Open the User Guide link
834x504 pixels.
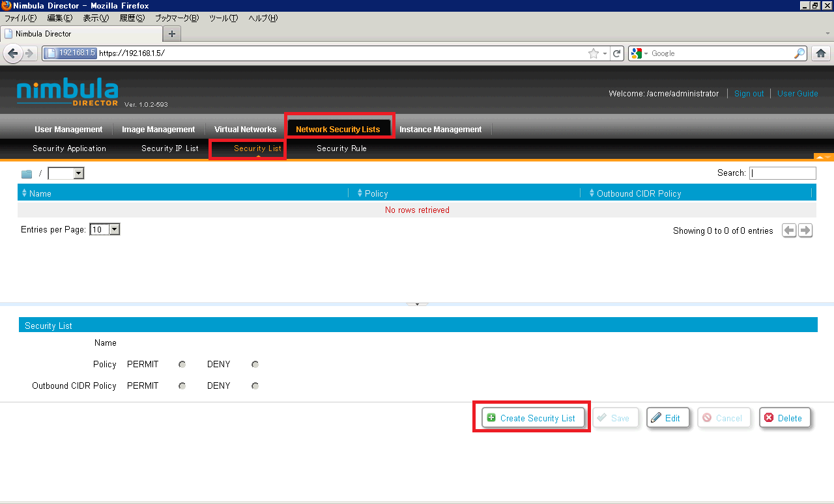pyautogui.click(x=798, y=94)
